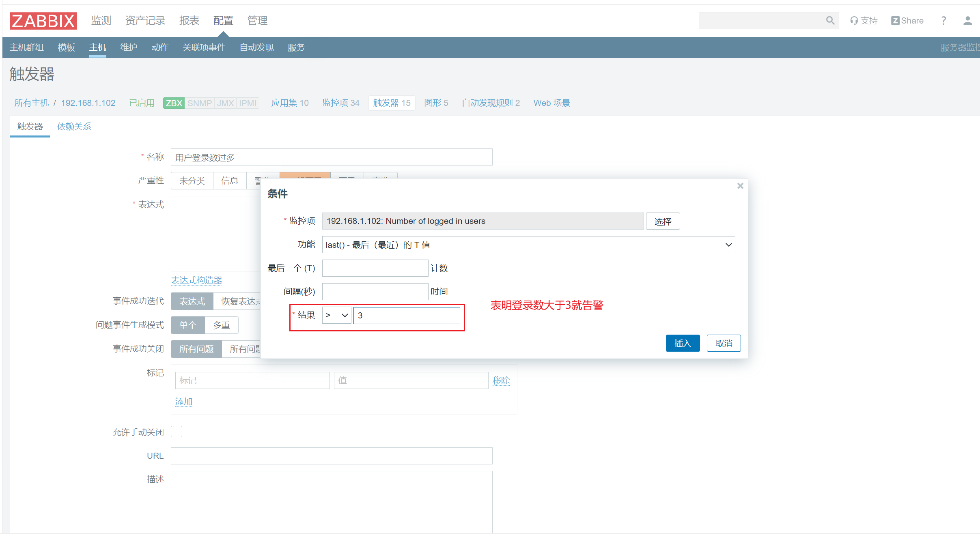Focus the tag 值 field
Screen dimensions: 980x535
click(411, 380)
